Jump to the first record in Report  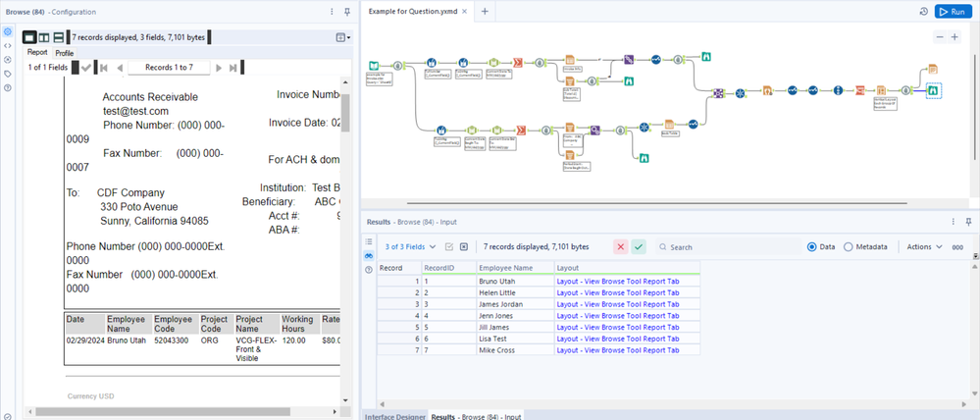[103, 68]
